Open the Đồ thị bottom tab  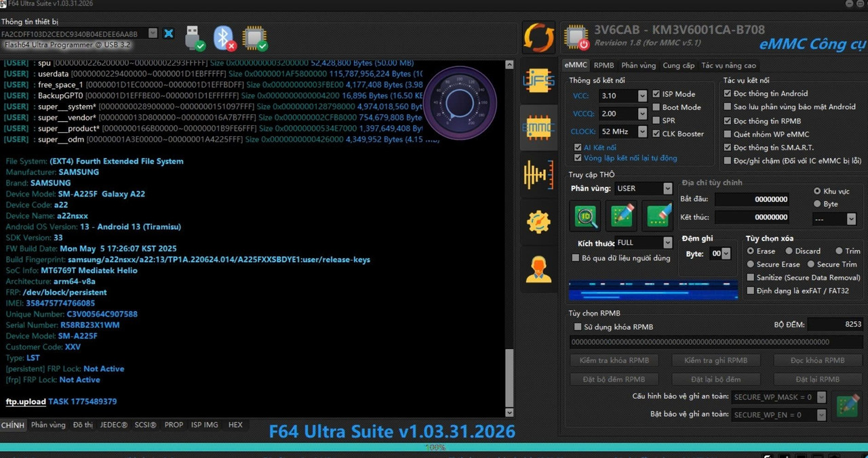pyautogui.click(x=83, y=425)
